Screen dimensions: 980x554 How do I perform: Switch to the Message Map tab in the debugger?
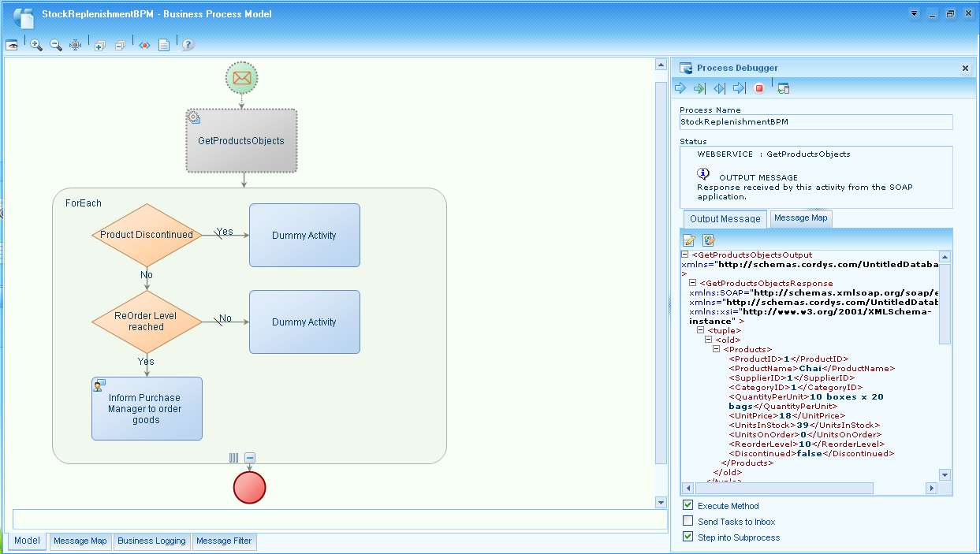800,218
